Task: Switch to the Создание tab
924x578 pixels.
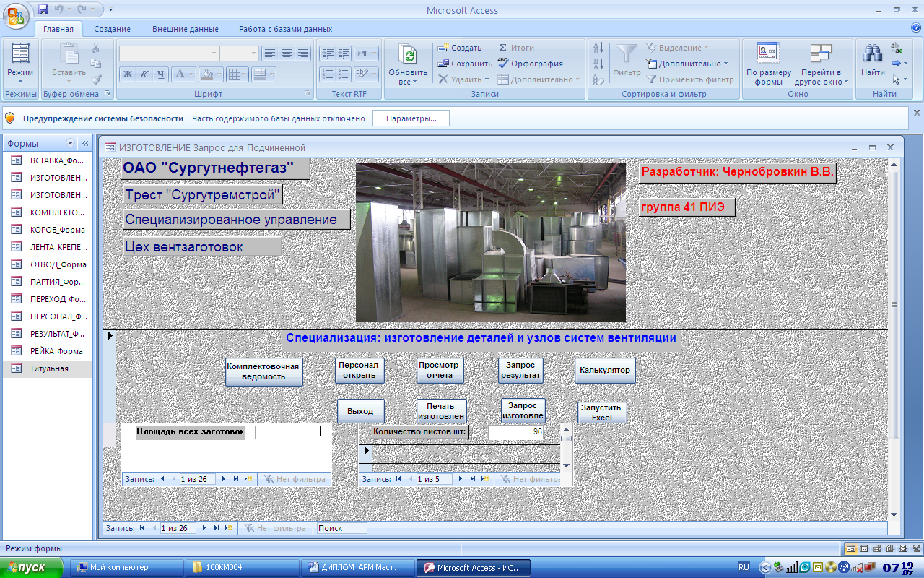Action: 112,29
